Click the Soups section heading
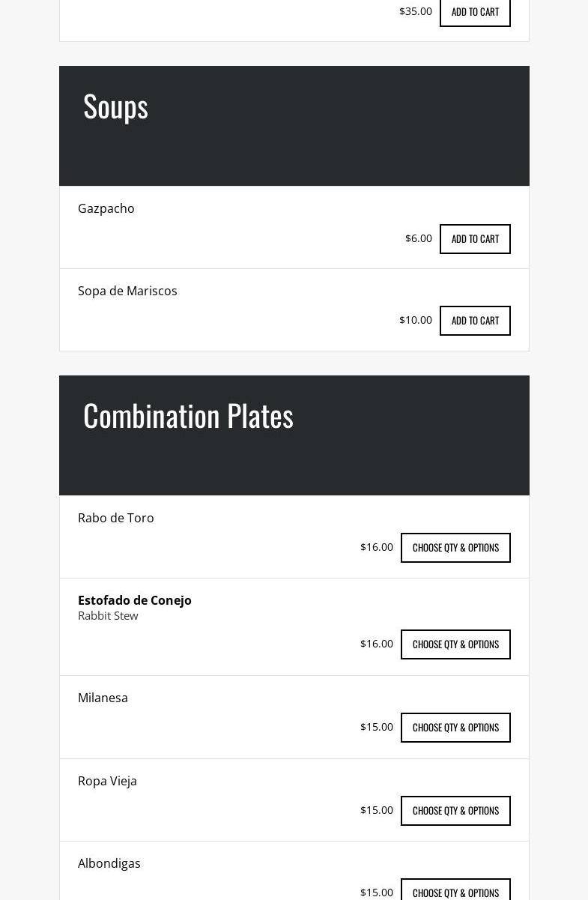The height and width of the screenshot is (900, 588). pos(115,106)
